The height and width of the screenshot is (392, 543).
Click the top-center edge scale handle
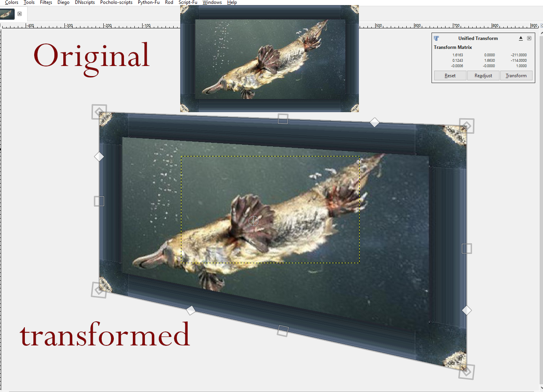(283, 119)
